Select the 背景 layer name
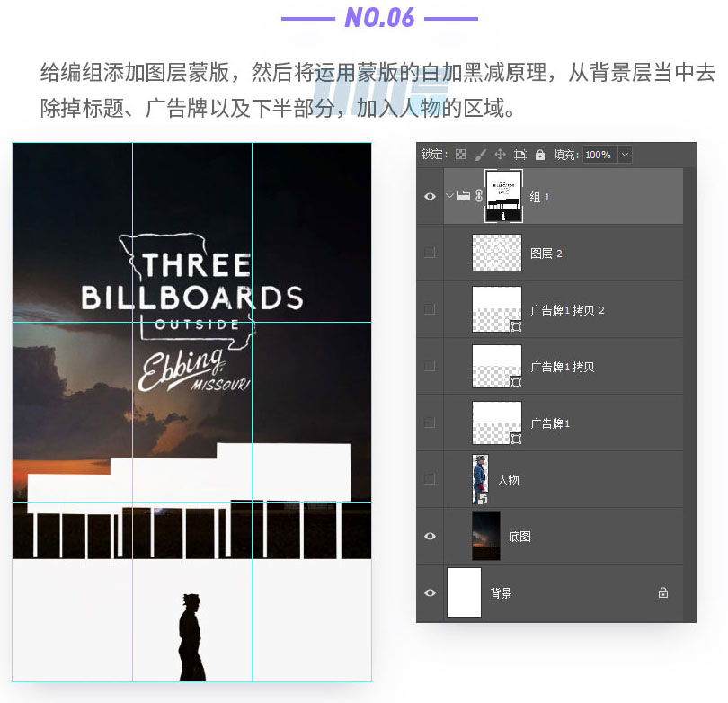 501,593
